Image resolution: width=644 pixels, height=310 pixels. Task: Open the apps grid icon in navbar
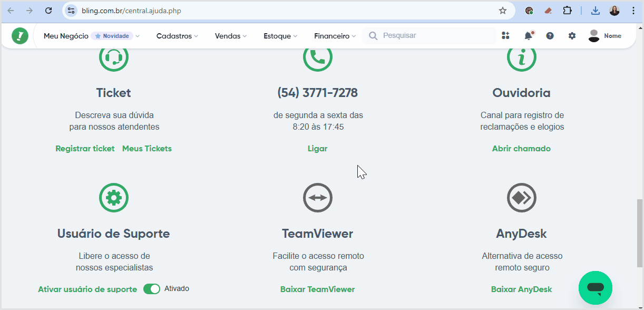click(505, 36)
